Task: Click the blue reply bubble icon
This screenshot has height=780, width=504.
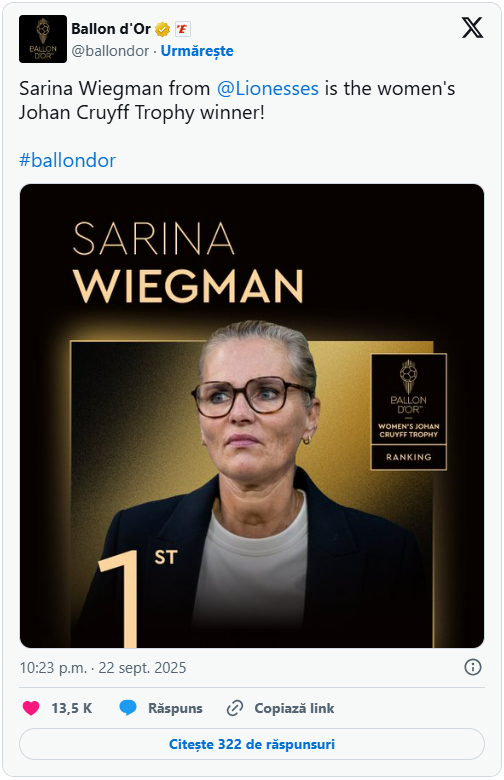Action: pos(128,708)
